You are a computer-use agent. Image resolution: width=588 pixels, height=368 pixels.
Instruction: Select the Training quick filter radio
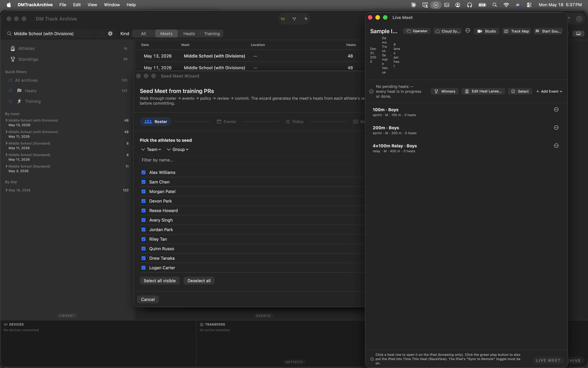pos(10,101)
